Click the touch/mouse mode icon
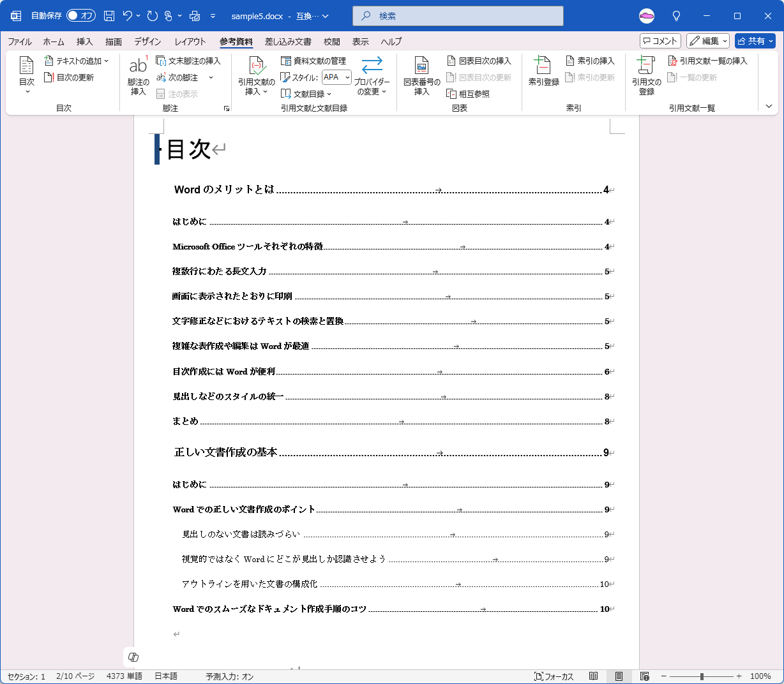The image size is (784, 684). pyautogui.click(x=169, y=16)
